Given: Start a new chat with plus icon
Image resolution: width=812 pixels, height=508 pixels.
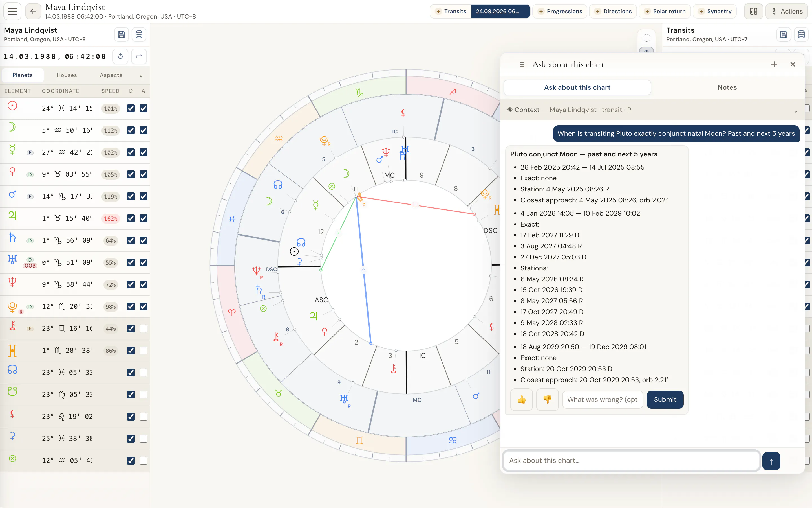Looking at the screenshot, I should tap(774, 64).
